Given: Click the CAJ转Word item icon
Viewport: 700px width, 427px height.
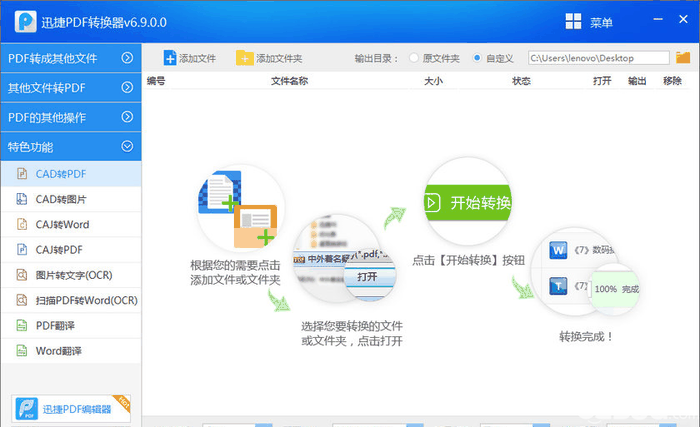Looking at the screenshot, I should click(x=21, y=224).
